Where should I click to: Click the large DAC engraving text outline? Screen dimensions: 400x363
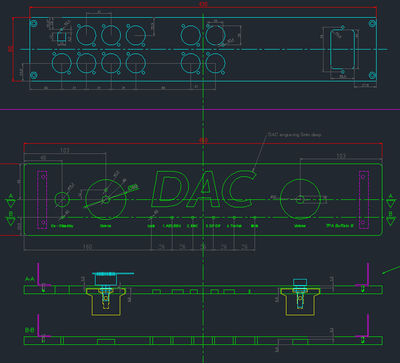(204, 189)
